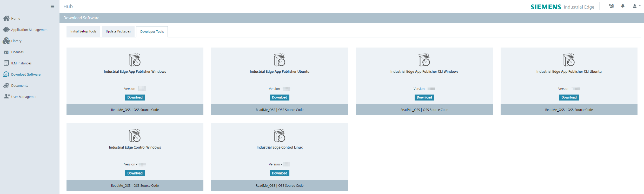Click App Publisher Windows package icon

(x=135, y=60)
